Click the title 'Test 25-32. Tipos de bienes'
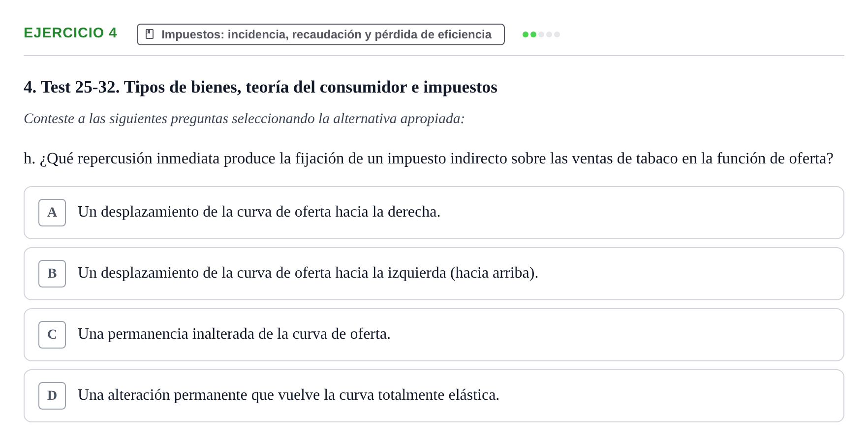868x447 pixels. point(260,87)
